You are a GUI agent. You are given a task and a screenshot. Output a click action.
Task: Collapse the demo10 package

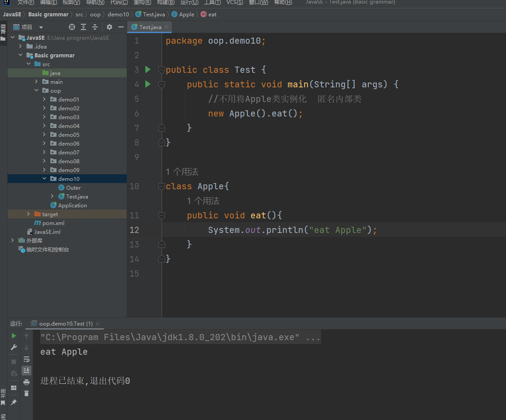[x=45, y=179]
